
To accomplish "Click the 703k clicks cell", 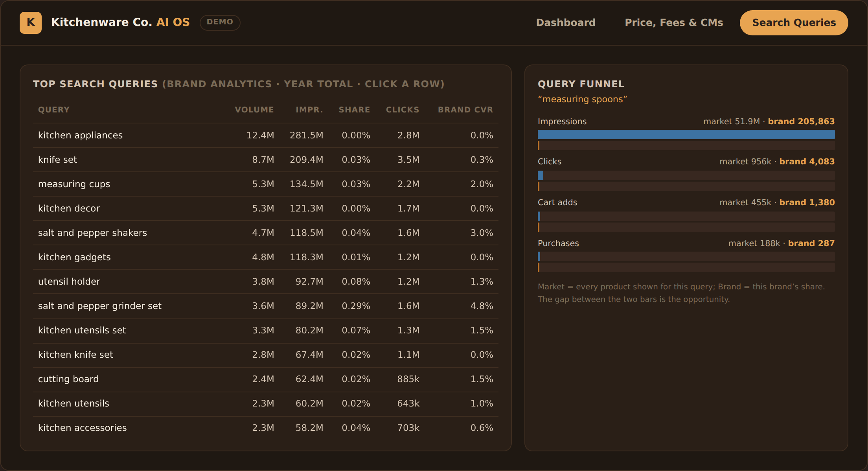I will [x=408, y=428].
